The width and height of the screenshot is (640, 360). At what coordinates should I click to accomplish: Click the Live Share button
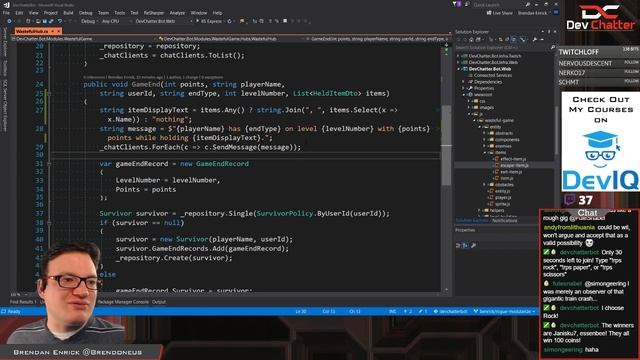tap(500, 13)
